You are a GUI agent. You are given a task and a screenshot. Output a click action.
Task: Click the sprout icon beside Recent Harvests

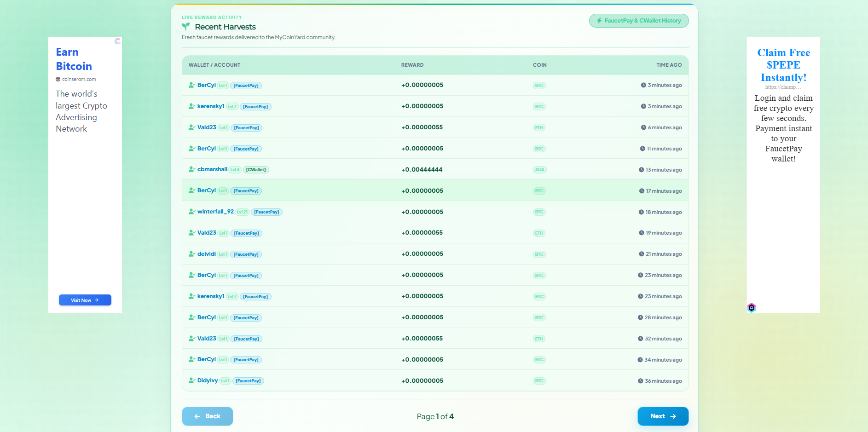186,27
